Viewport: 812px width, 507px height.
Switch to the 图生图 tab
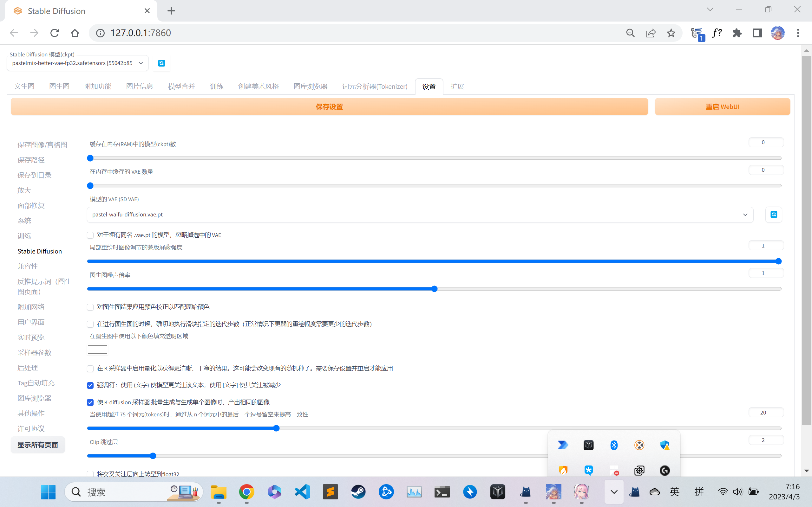[59, 87]
